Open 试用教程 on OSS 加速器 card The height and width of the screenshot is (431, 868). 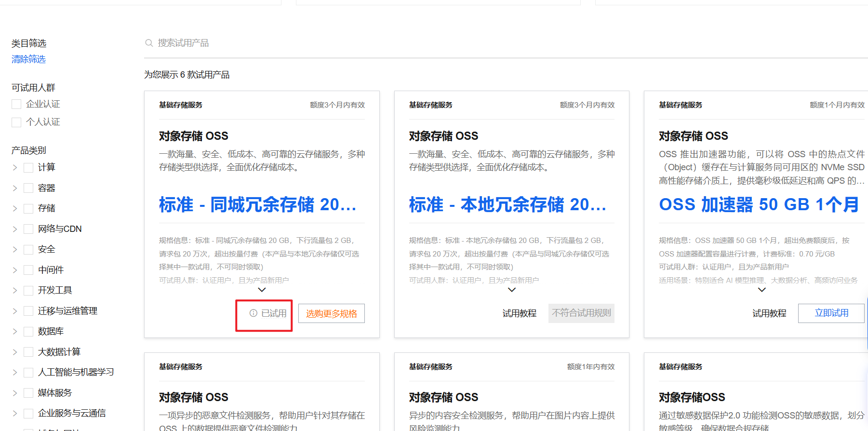pyautogui.click(x=769, y=313)
